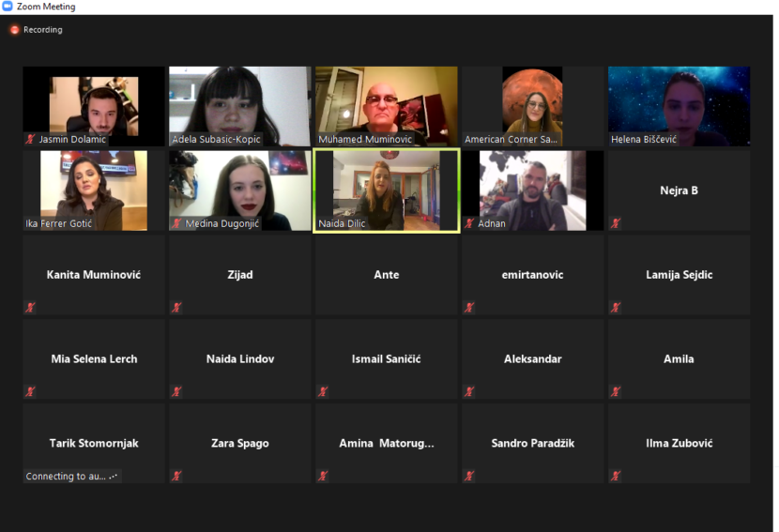Viewport: 779px width, 532px height.
Task: Click the Zoom Meeting window title
Action: [x=46, y=7]
